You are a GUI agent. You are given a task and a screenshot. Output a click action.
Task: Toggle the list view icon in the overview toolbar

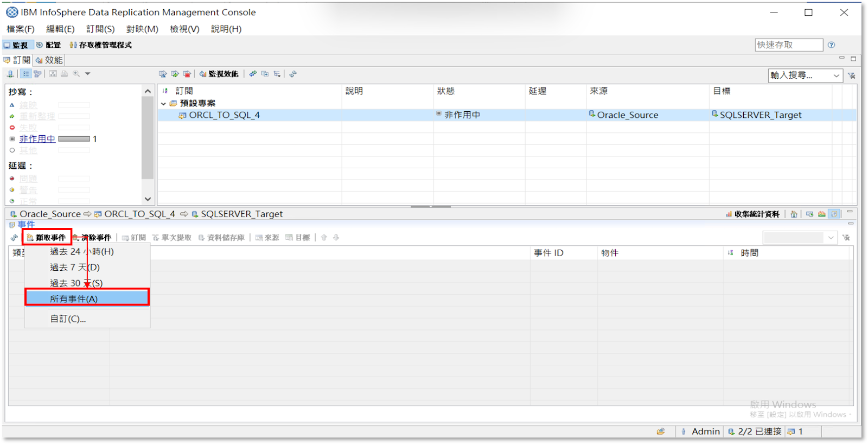[26, 74]
